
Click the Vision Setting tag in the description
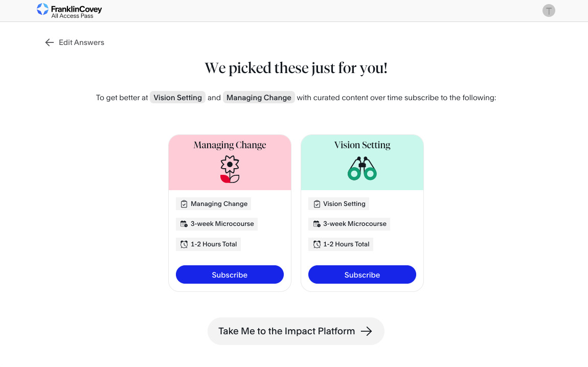pyautogui.click(x=177, y=98)
